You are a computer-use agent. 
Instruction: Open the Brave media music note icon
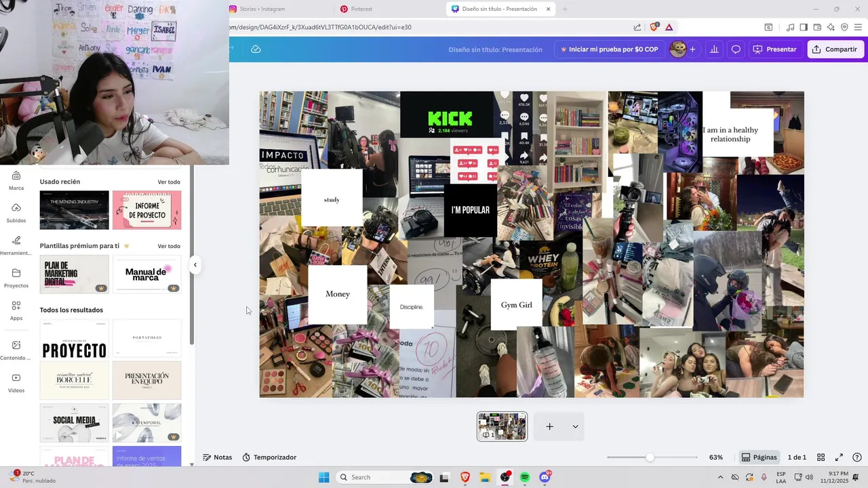click(790, 27)
